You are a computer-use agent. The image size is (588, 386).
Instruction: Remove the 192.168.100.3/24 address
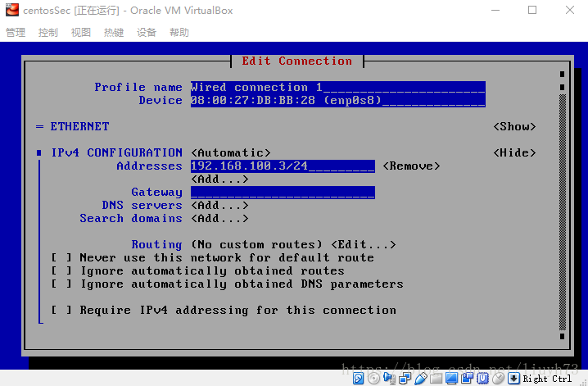(x=411, y=166)
